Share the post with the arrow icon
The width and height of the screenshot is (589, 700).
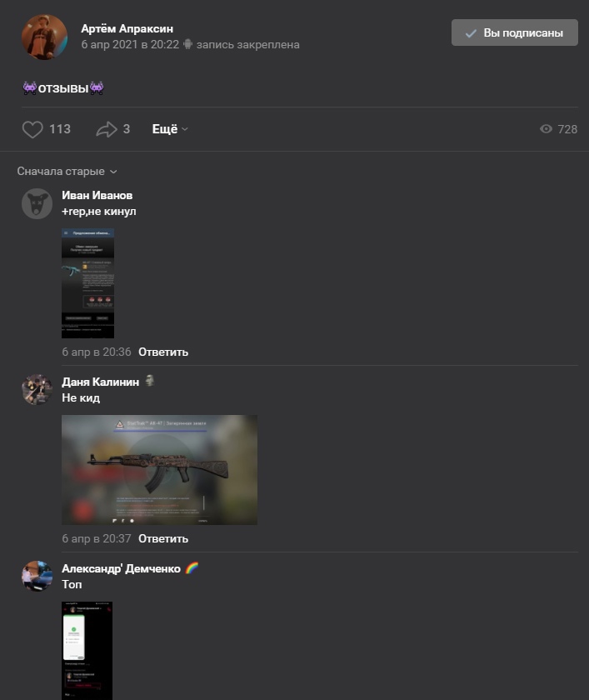click(x=106, y=129)
